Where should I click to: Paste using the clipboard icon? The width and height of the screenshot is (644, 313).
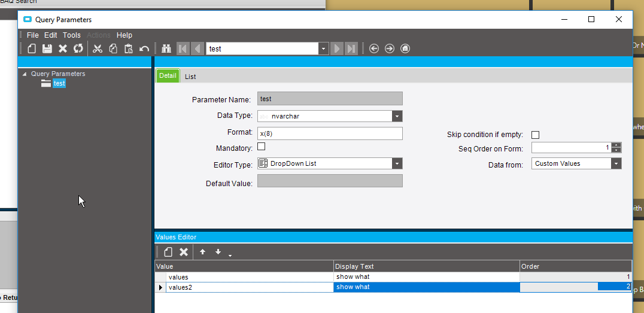click(x=129, y=48)
